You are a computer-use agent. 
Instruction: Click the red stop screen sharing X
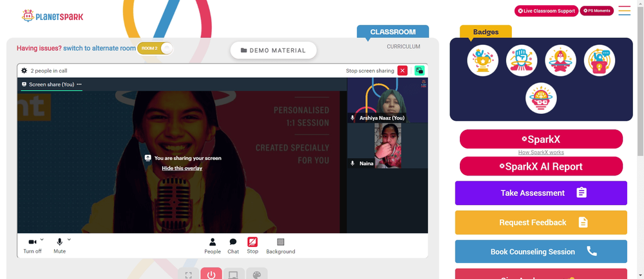(402, 71)
